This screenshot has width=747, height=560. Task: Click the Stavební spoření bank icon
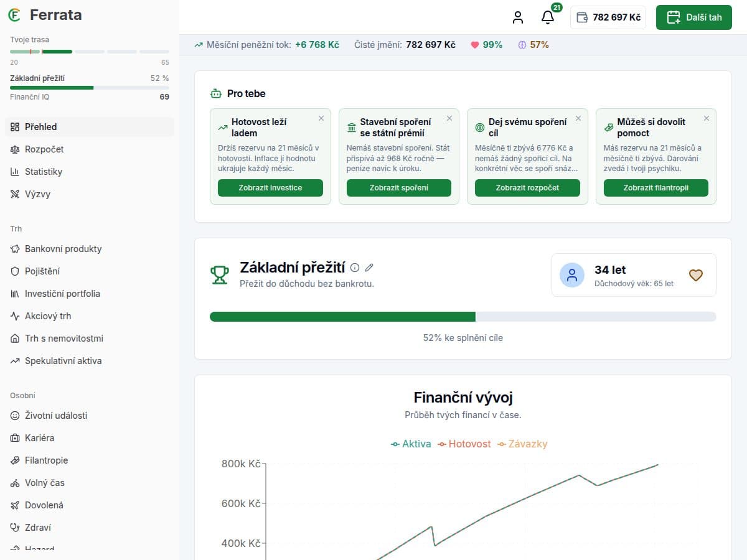pos(352,128)
